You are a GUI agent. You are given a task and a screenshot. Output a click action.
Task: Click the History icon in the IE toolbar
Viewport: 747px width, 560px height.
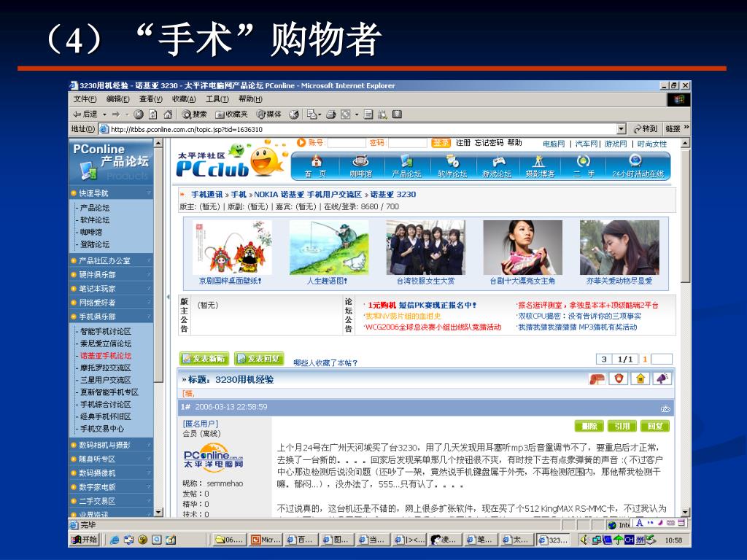[295, 114]
